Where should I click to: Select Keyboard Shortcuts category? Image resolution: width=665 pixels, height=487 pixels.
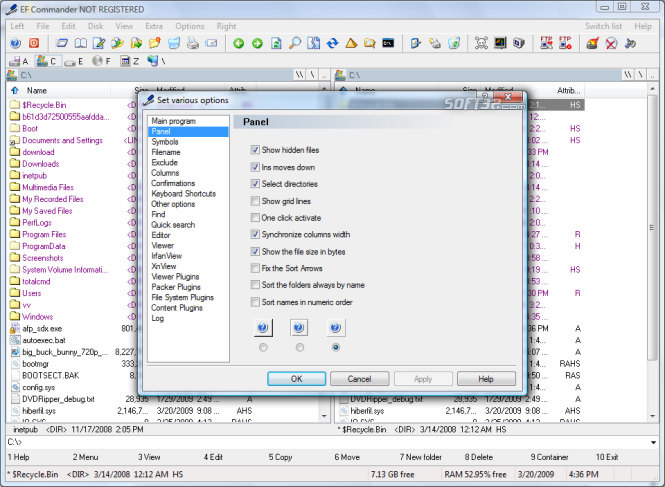click(x=184, y=193)
